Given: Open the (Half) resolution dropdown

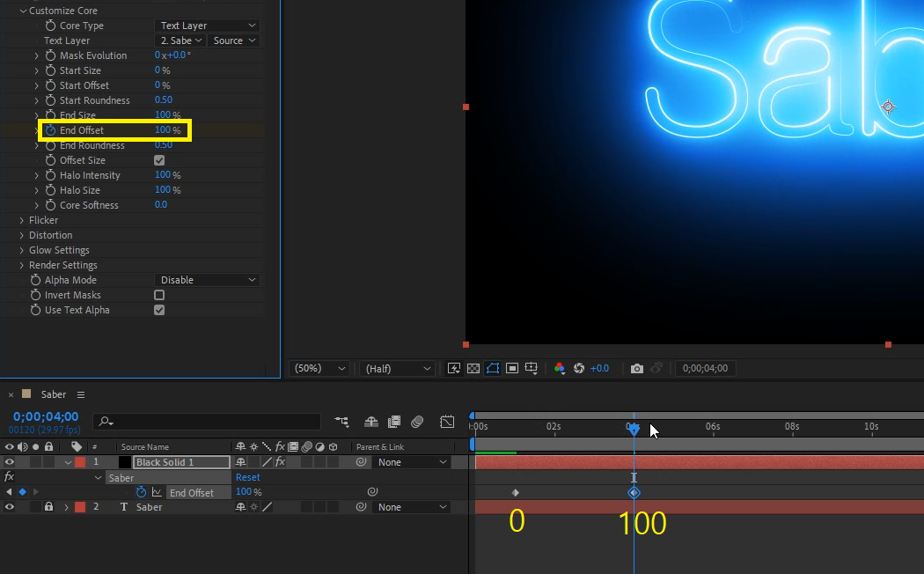Looking at the screenshot, I should click(398, 368).
